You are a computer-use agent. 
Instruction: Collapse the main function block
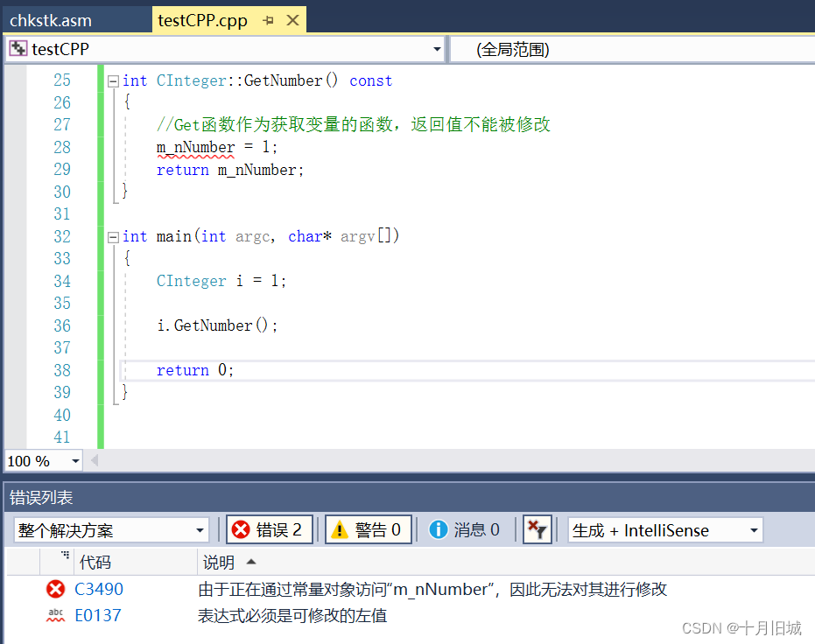tap(113, 237)
